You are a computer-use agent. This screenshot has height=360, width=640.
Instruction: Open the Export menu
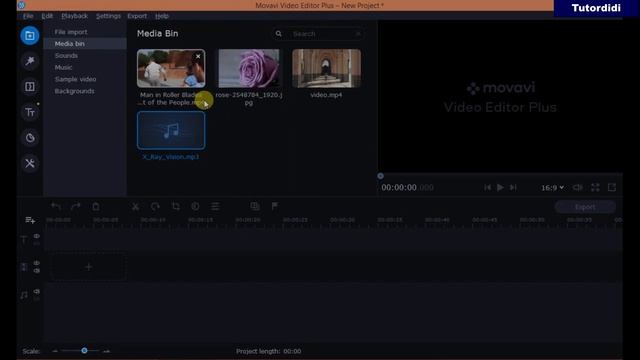137,16
